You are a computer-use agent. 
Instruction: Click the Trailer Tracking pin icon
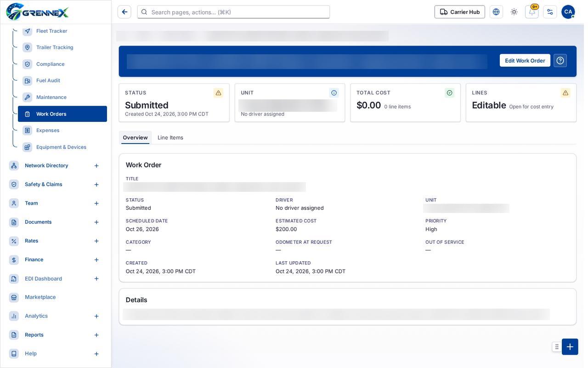[28, 47]
